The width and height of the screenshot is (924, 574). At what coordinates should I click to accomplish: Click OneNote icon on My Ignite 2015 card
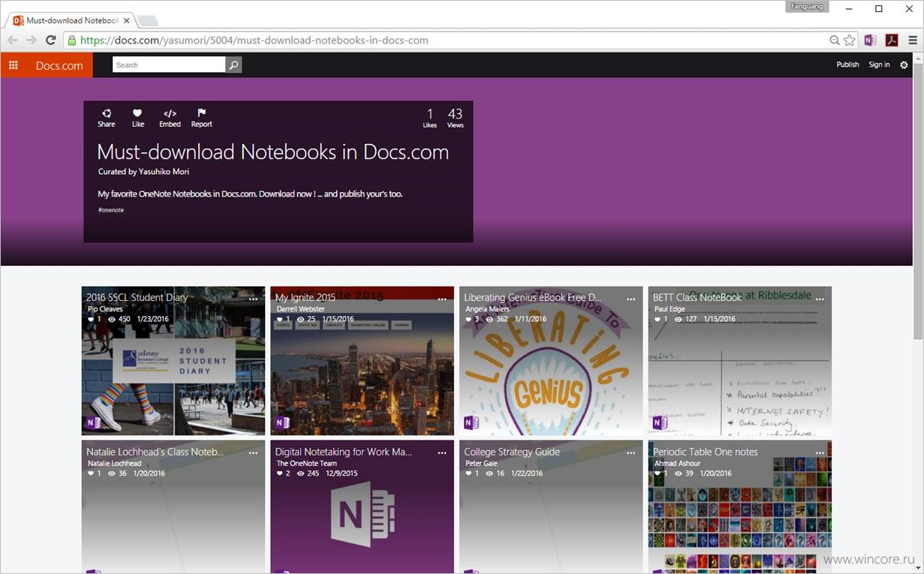click(282, 423)
